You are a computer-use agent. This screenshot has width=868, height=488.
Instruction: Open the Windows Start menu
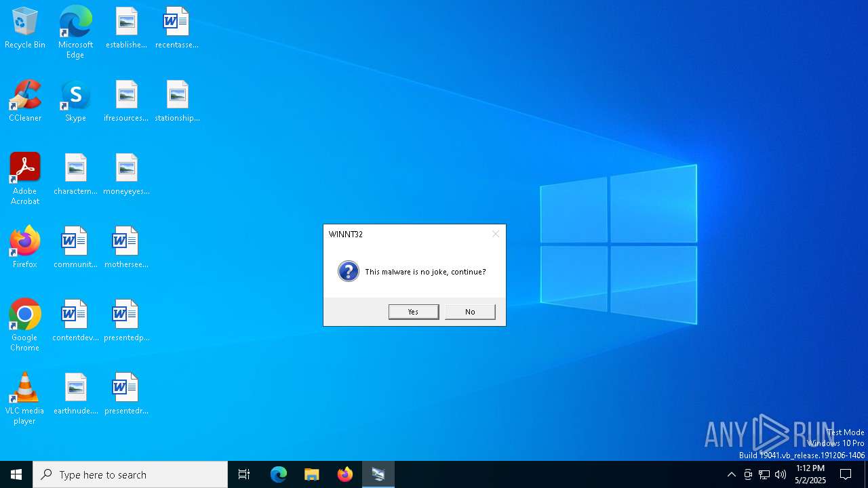point(16,474)
